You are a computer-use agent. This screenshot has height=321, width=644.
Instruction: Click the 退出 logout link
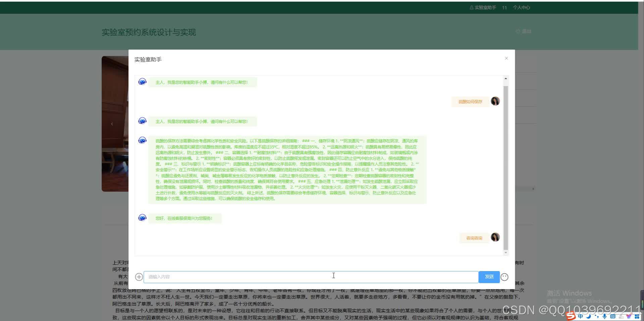524,31
